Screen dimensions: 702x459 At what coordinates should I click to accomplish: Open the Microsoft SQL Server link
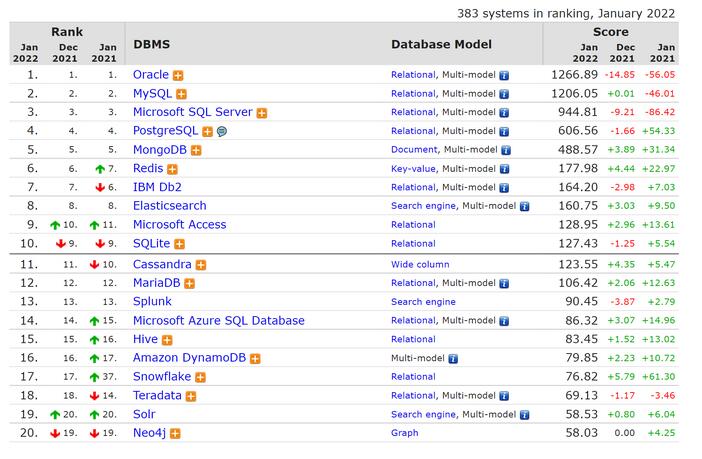click(193, 112)
